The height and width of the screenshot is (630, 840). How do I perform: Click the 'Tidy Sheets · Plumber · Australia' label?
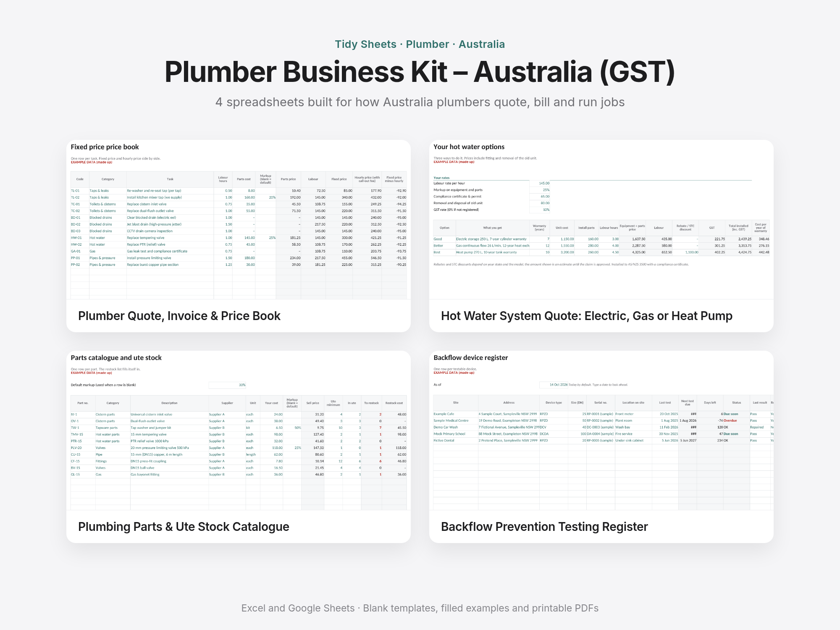point(420,44)
